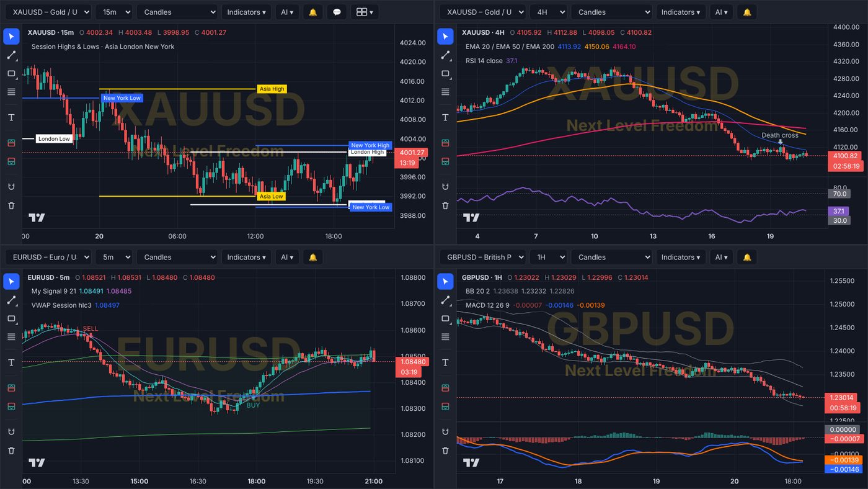Image resolution: width=868 pixels, height=489 pixels.
Task: Select the cursor tool in XAUUSD 4H chart
Action: click(x=445, y=36)
